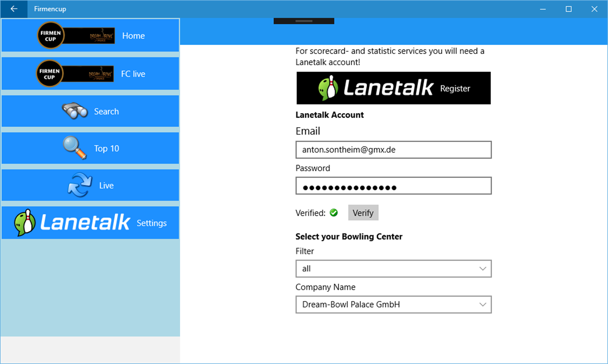
Task: Open FC live in the sidebar
Action: [x=90, y=74]
